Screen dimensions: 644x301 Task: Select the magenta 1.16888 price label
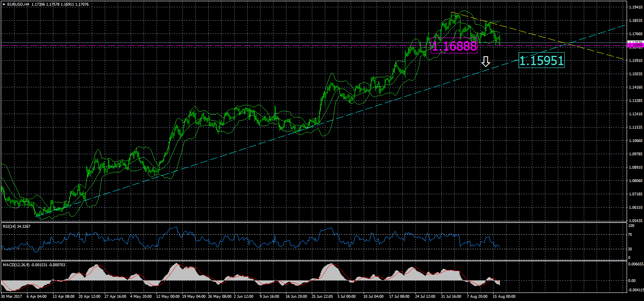pos(454,46)
